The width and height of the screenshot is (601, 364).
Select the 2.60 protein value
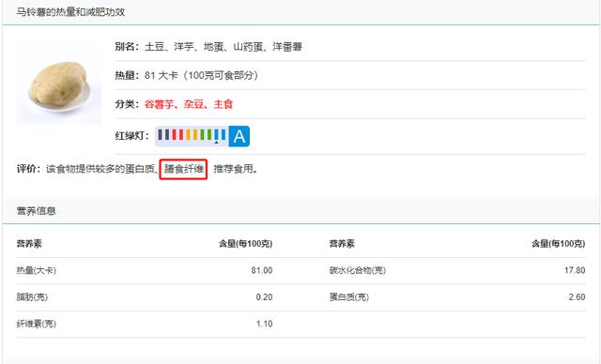(x=577, y=297)
